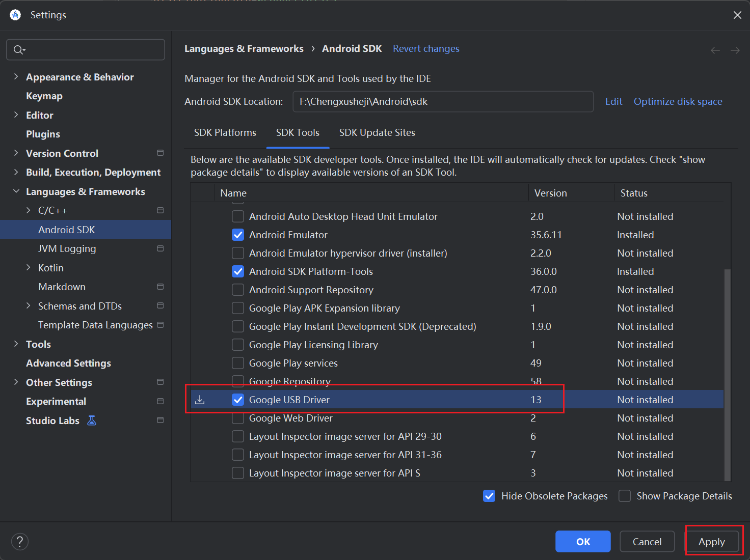Collapse Languages & Frameworks section
The width and height of the screenshot is (750, 560).
point(16,191)
